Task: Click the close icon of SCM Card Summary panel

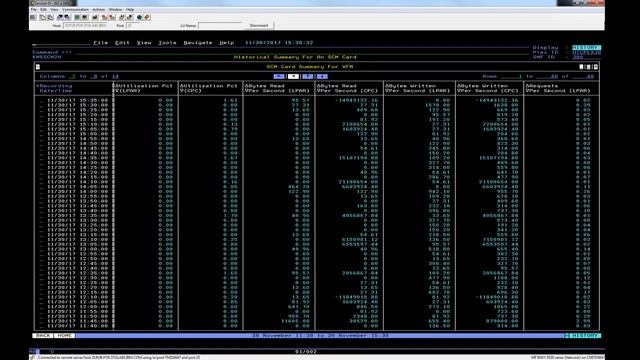Action: point(595,67)
